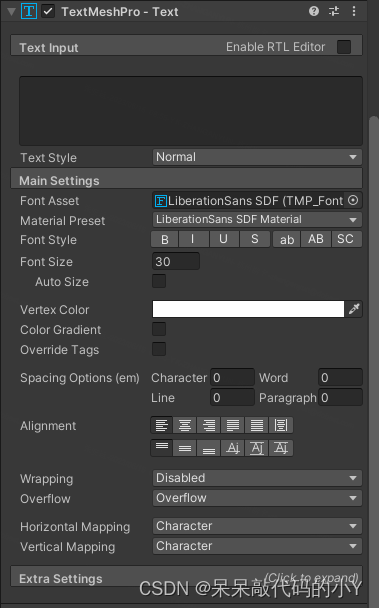
Task: Click the Alignment label
Action: (48, 426)
